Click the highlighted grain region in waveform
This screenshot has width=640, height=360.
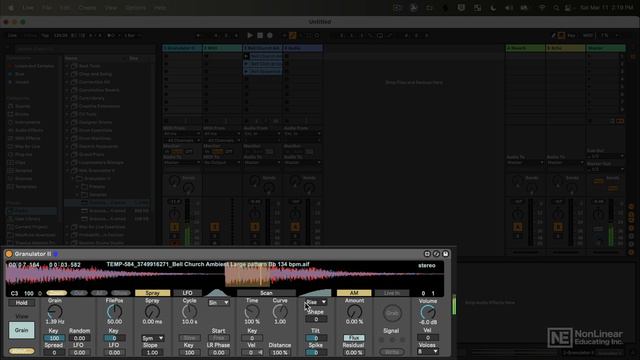[247, 276]
